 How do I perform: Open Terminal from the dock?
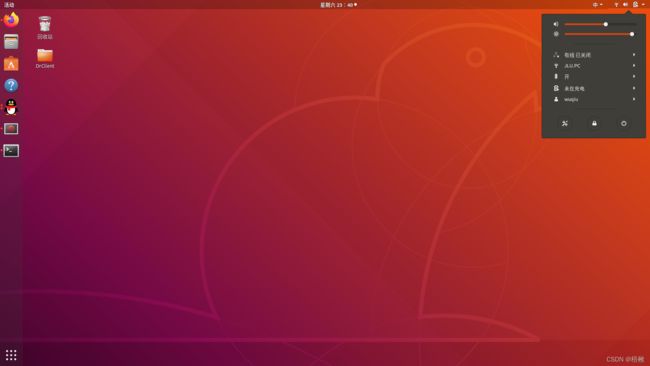tap(11, 150)
